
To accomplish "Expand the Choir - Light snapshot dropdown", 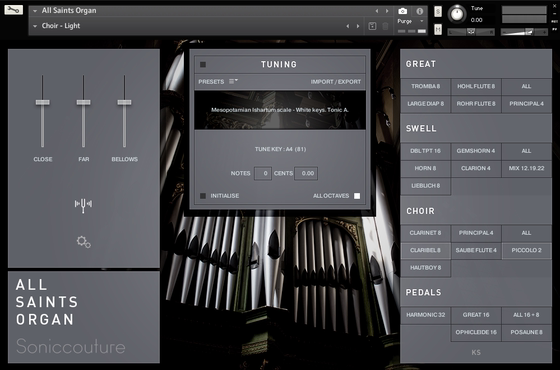I will click(35, 26).
